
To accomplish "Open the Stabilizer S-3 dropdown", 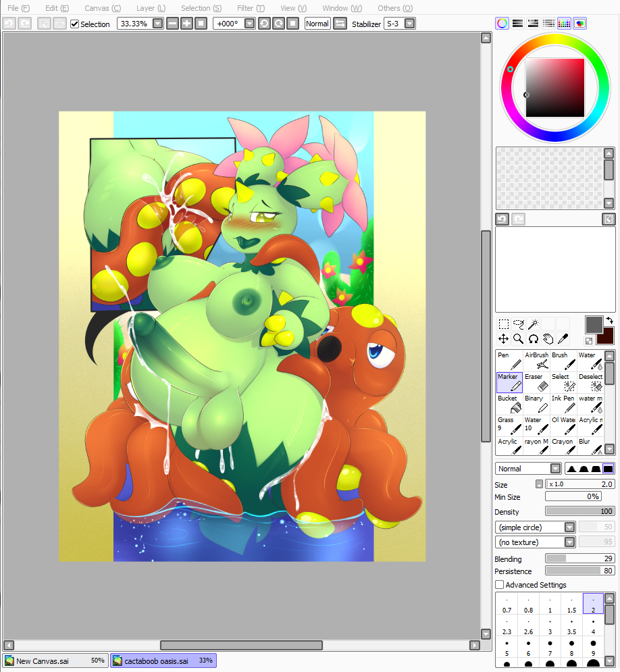I will point(410,24).
